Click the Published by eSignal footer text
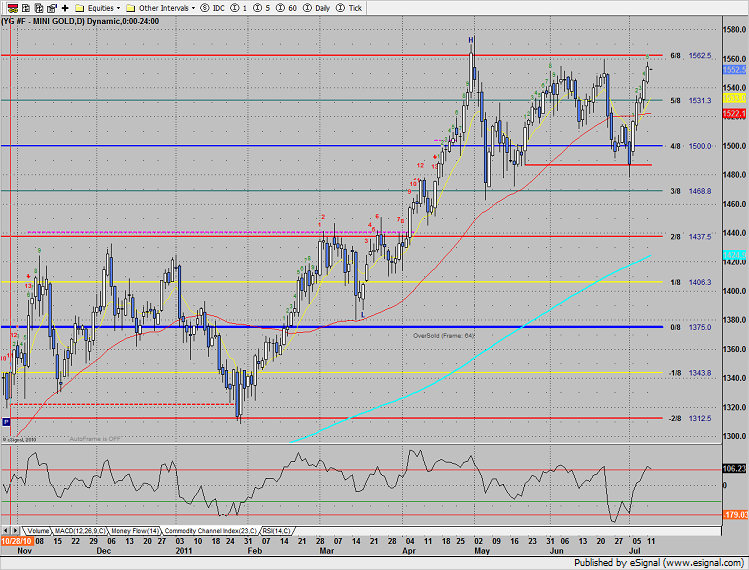 pyautogui.click(x=658, y=562)
